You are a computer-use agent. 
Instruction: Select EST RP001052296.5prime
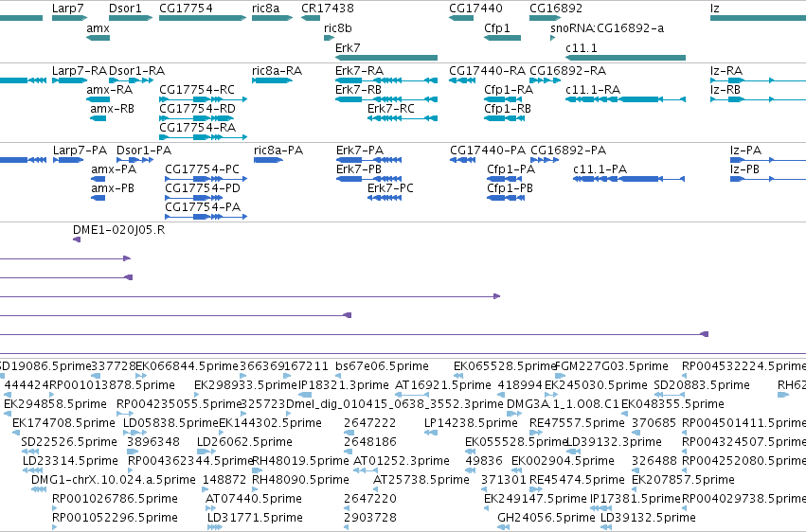point(55,527)
